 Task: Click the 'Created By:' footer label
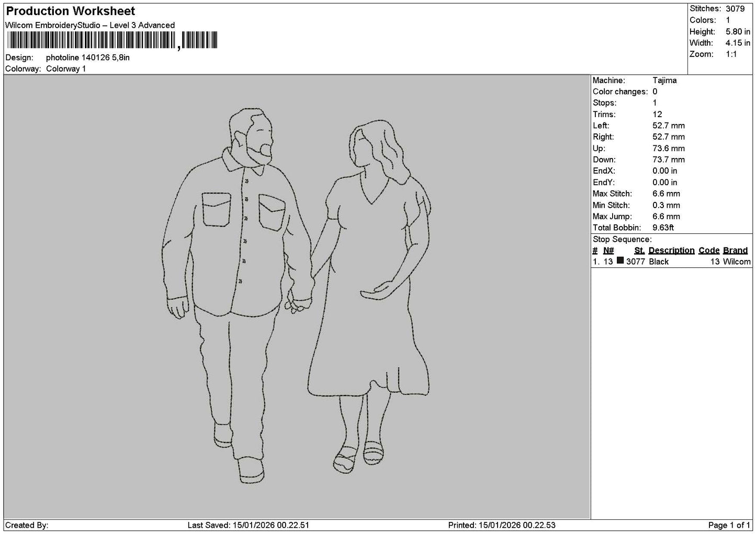coord(27,525)
